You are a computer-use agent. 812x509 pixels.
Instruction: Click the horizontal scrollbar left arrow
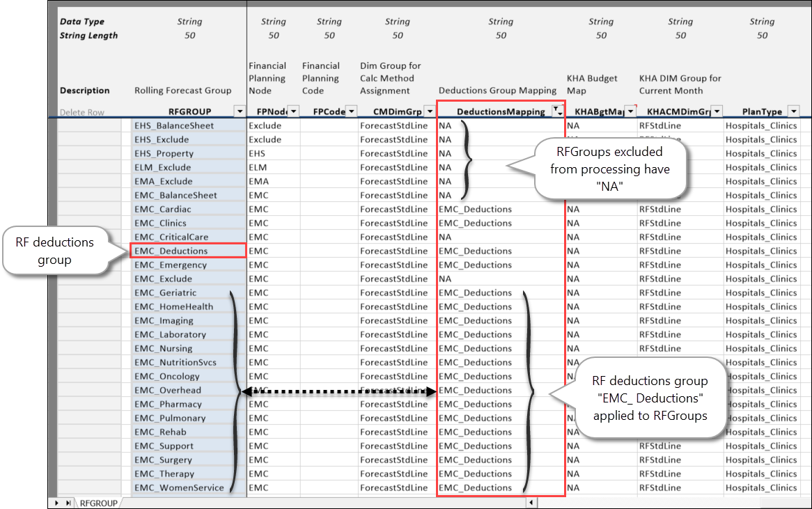point(531,502)
